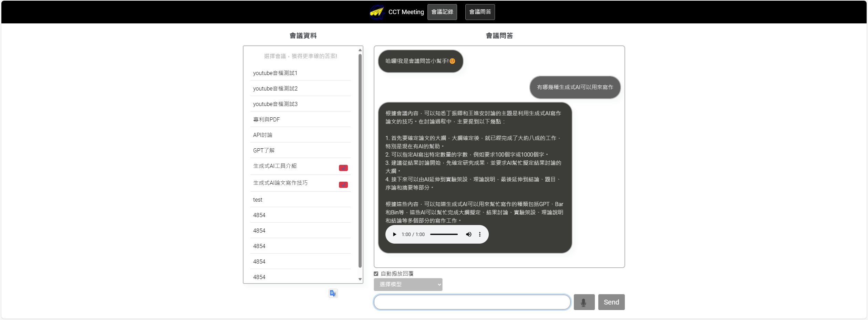Uncheck the 生成式AI工具介紹 checkbox
The image size is (868, 320).
pos(343,168)
